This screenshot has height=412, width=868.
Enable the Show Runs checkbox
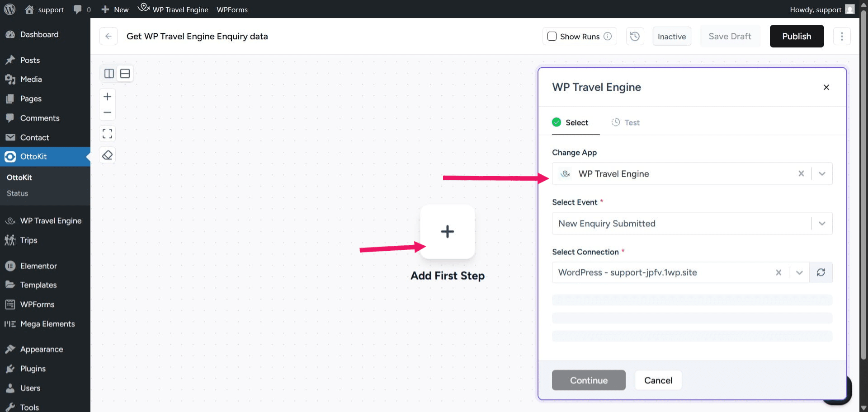click(552, 36)
